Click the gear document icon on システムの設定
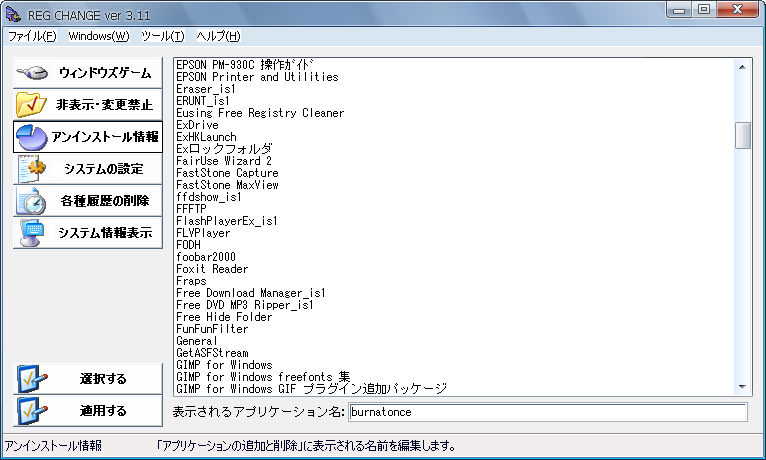 [x=32, y=169]
